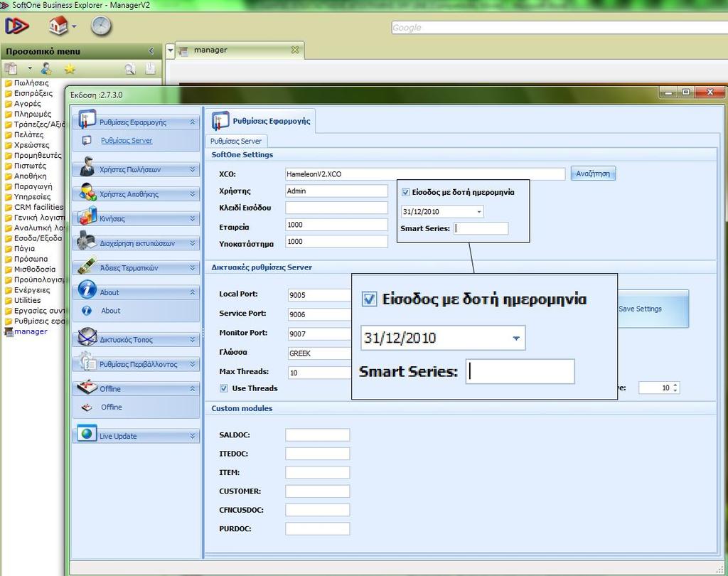Collapse the Ρυθμίσεις Εφαρμογής sidebar group chevron
The width and height of the screenshot is (728, 576).
click(x=193, y=122)
